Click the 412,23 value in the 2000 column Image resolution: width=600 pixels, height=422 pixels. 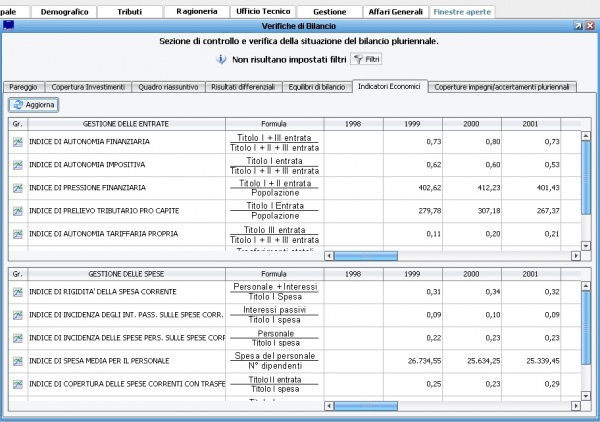click(489, 188)
